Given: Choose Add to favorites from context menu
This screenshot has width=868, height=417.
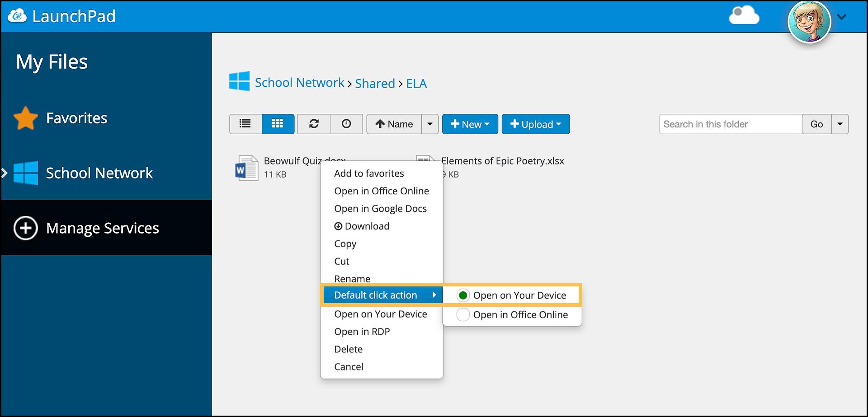Looking at the screenshot, I should [x=369, y=173].
